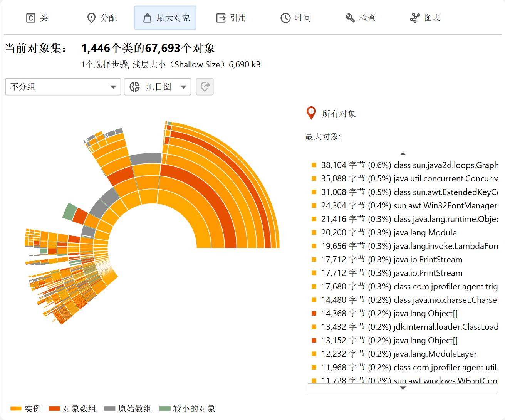Click the 检查 wrench inspections icon

[350, 18]
